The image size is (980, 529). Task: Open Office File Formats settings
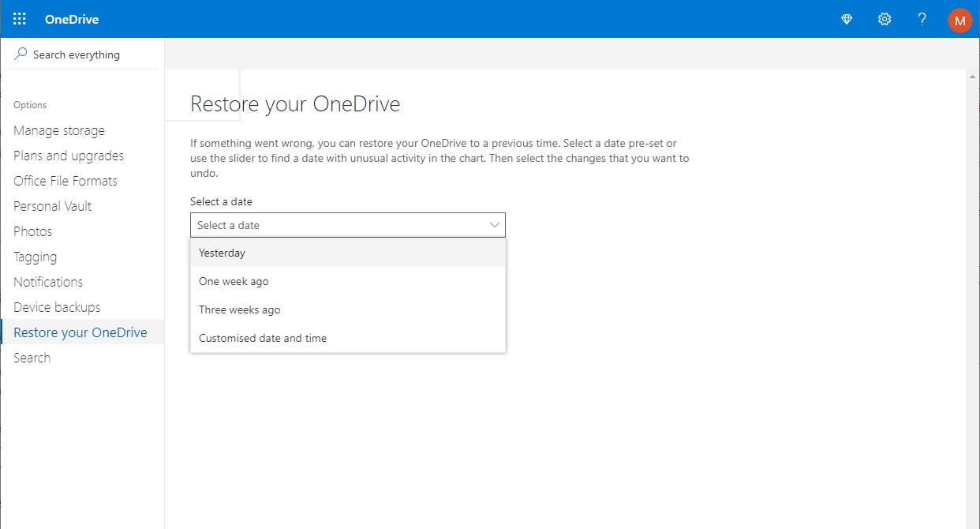pyautogui.click(x=65, y=182)
